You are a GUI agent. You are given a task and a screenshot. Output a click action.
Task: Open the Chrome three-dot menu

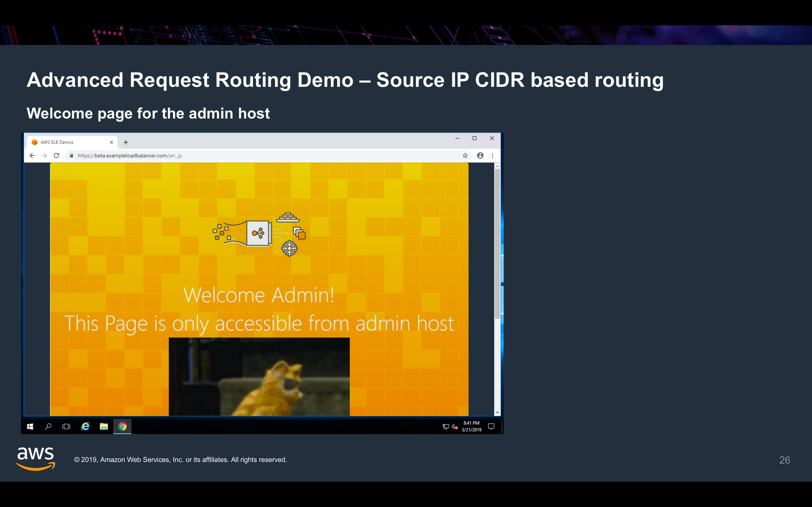492,156
